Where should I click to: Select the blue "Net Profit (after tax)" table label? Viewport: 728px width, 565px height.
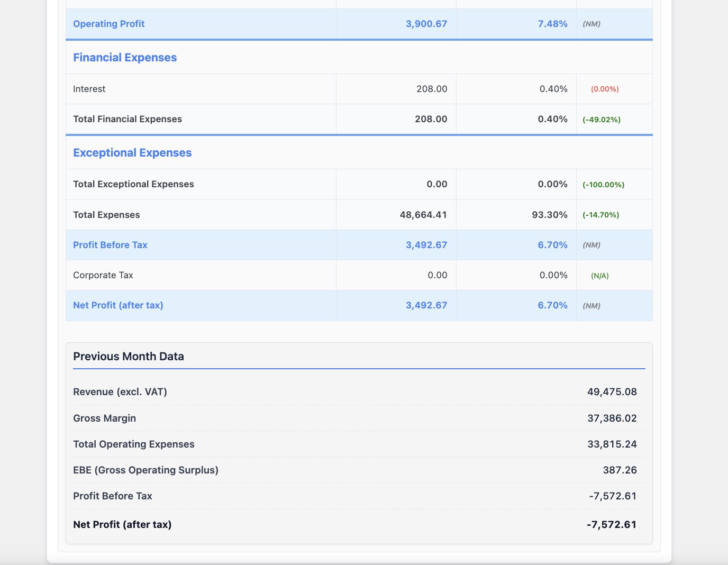click(118, 305)
